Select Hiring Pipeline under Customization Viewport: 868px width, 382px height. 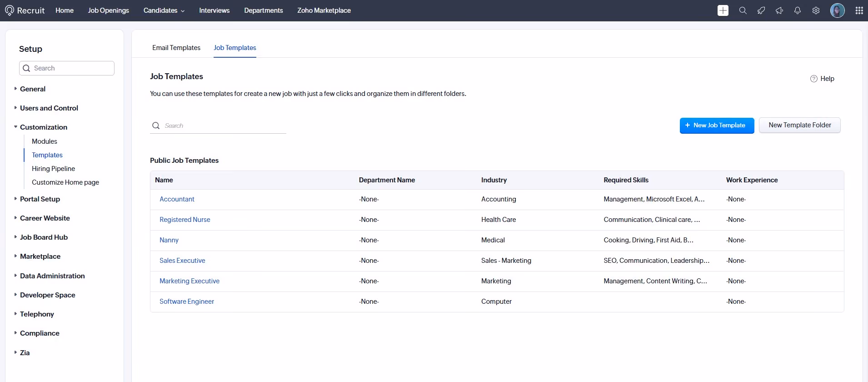point(53,169)
